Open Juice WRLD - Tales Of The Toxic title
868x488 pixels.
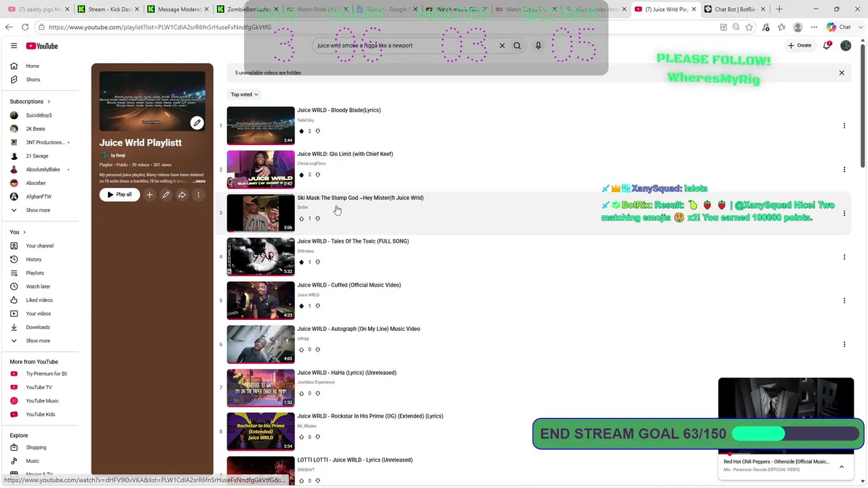(353, 241)
